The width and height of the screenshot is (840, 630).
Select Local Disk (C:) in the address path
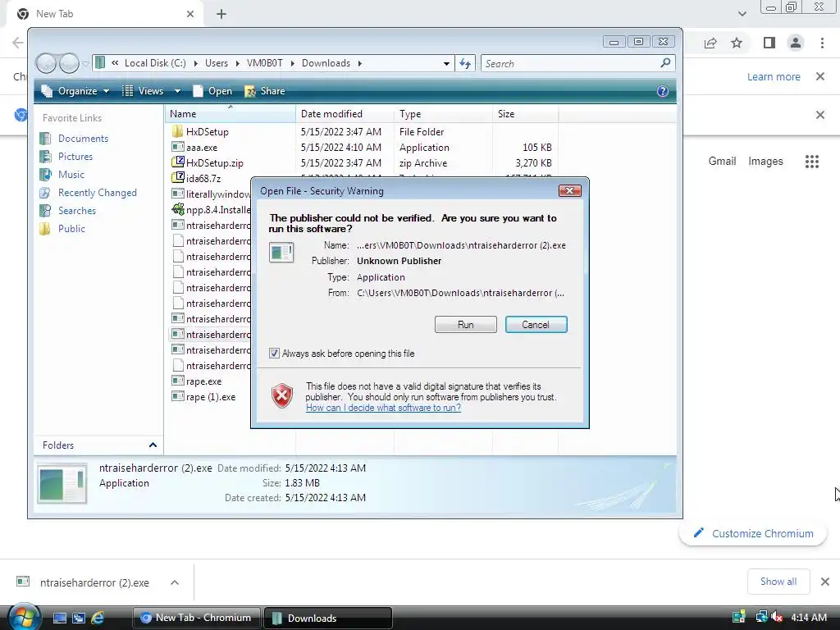155,63
